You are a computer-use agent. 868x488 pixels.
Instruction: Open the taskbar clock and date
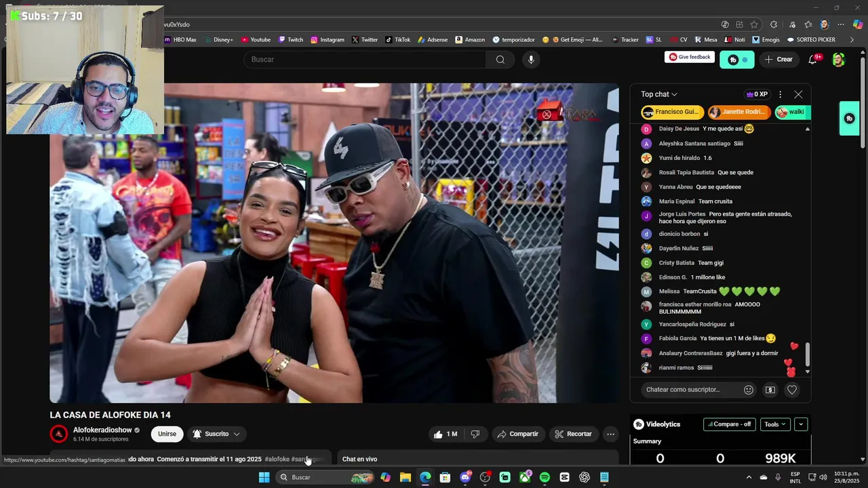coord(846,477)
